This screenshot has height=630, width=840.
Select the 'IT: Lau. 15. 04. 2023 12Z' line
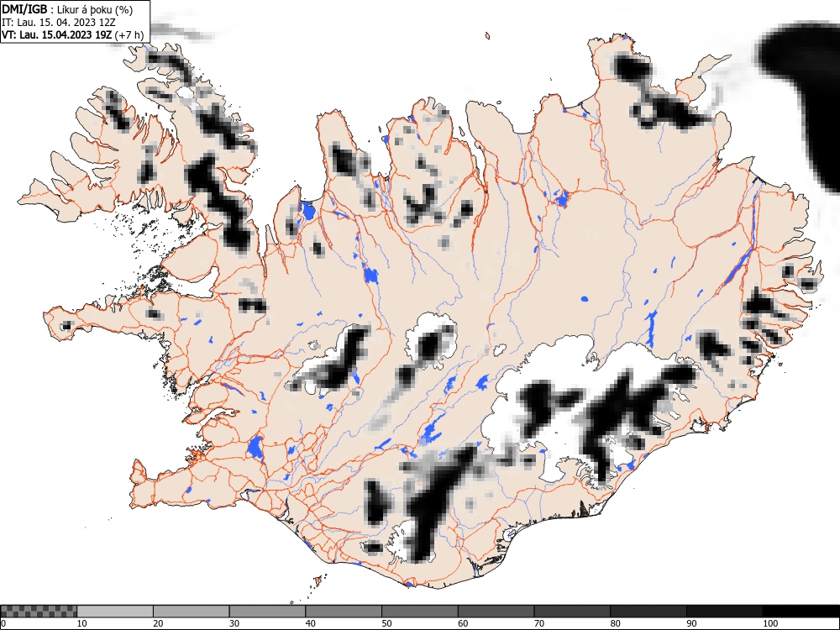(59, 23)
